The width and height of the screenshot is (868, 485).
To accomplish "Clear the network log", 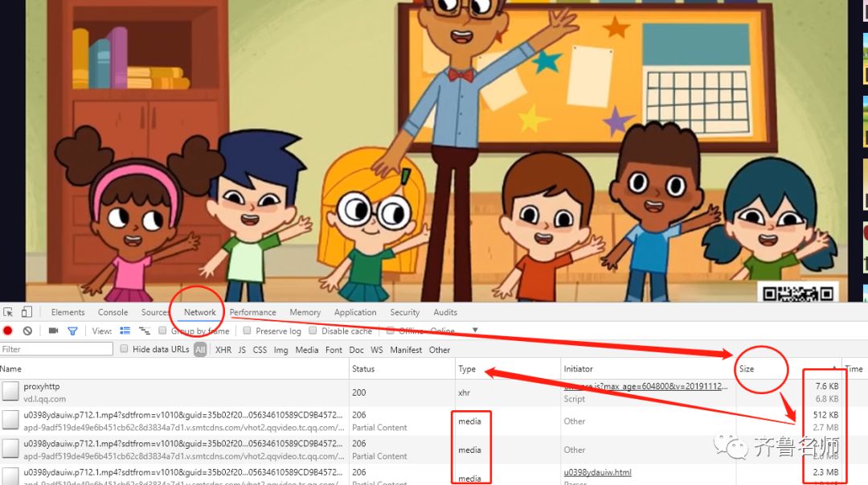I will (27, 331).
